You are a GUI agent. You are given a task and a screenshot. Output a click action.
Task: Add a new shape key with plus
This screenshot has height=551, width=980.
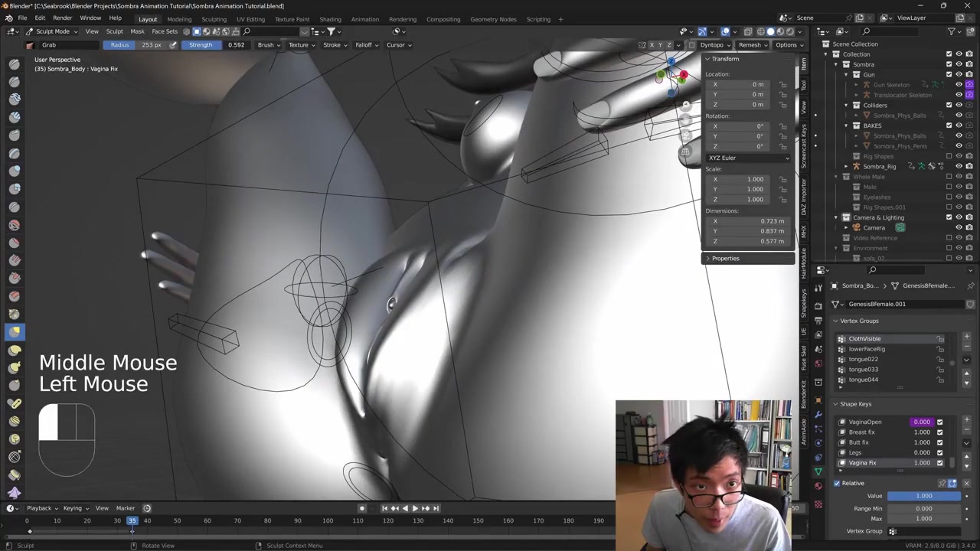[x=967, y=420]
